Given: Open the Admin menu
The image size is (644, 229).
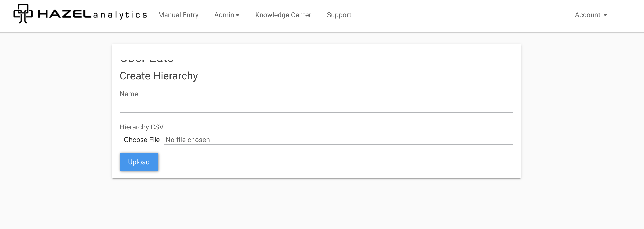Looking at the screenshot, I should (224, 15).
